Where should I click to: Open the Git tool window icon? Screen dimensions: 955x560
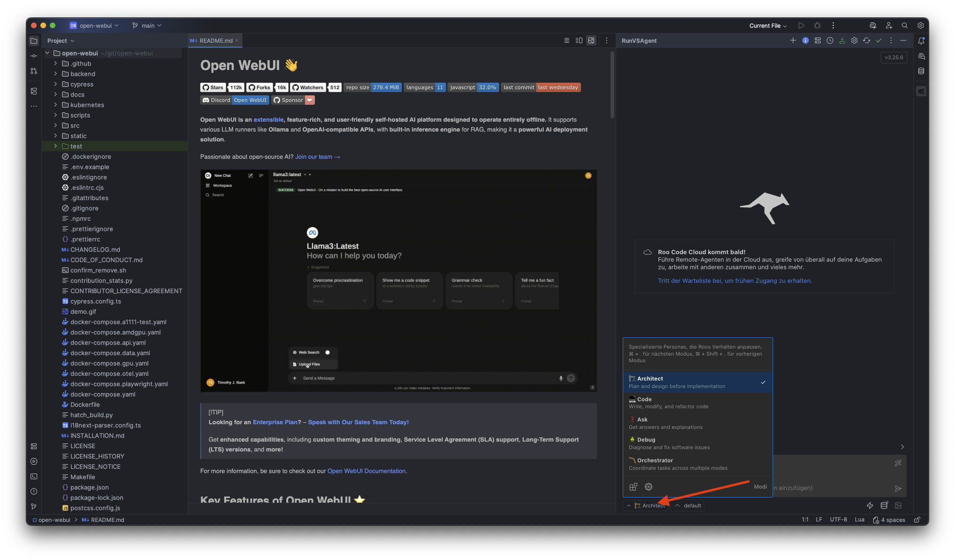click(34, 506)
